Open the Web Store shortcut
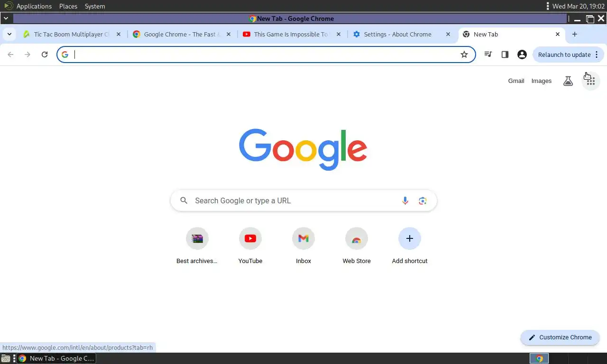Viewport: 607px width, 364px height. click(357, 246)
